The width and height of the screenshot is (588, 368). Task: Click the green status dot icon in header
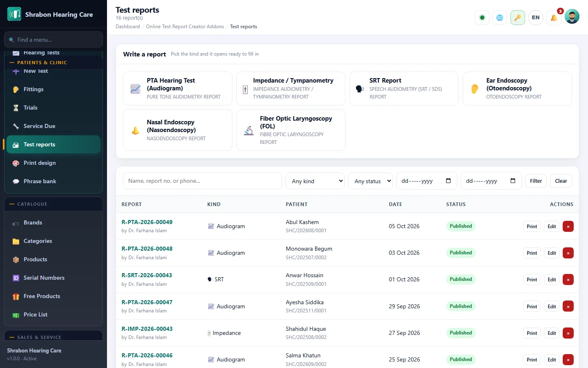482,18
